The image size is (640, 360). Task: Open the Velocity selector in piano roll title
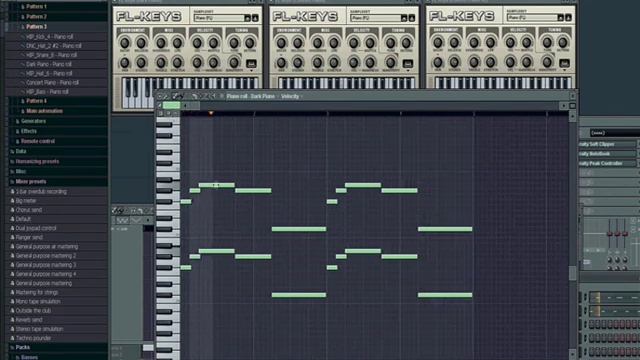tap(292, 96)
